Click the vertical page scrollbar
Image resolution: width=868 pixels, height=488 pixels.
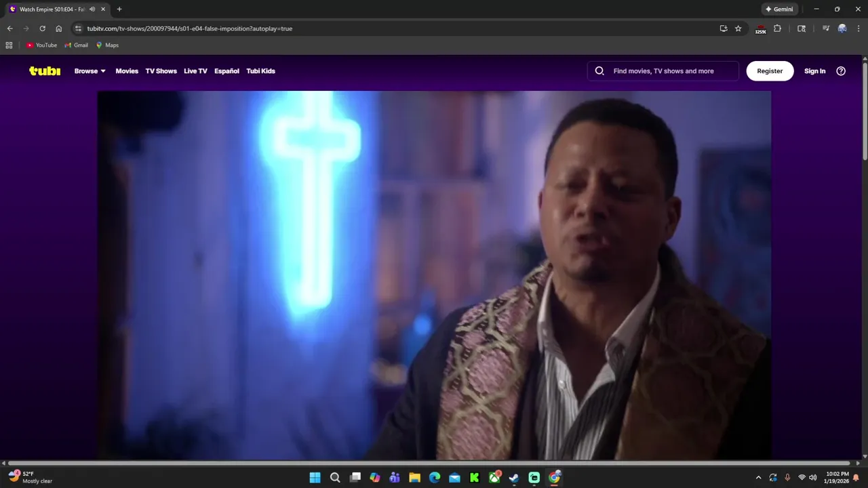[x=865, y=112]
